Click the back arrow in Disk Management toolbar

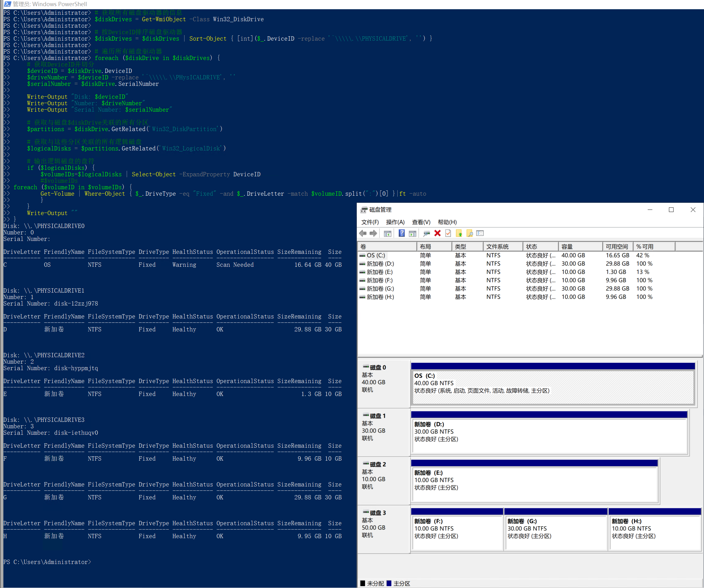pos(363,233)
